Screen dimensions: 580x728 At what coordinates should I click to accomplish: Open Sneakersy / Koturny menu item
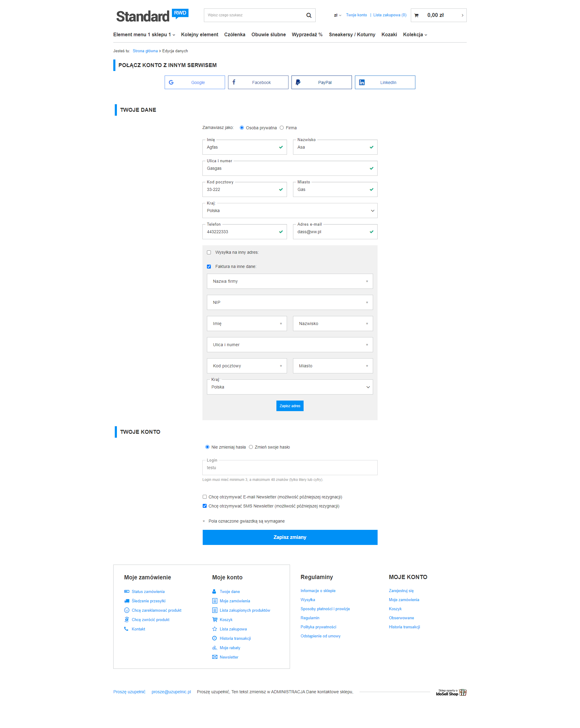click(x=352, y=34)
